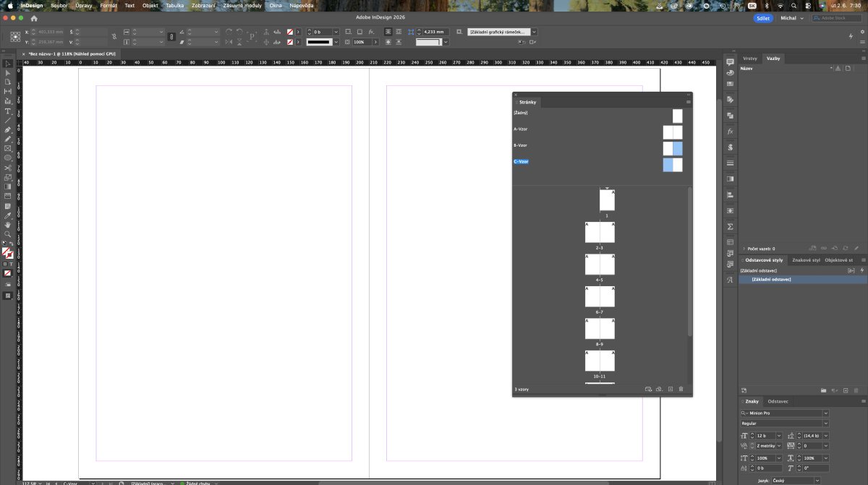Select the Selection (arrow) tool

coord(8,64)
